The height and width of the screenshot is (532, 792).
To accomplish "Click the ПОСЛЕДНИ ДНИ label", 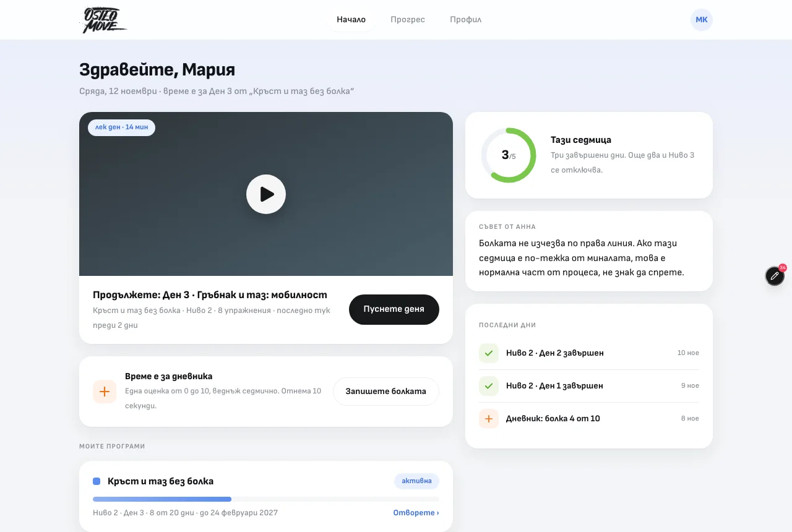I will click(x=507, y=325).
